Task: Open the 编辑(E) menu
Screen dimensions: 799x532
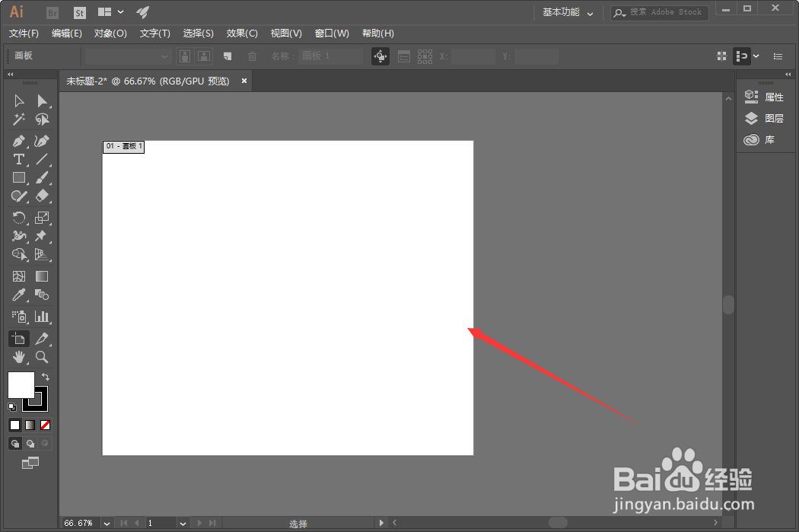Action: coord(67,33)
